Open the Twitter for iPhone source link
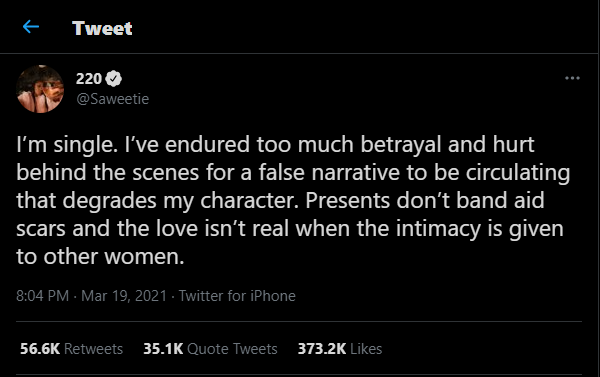The image size is (600, 377). pyautogui.click(x=237, y=296)
